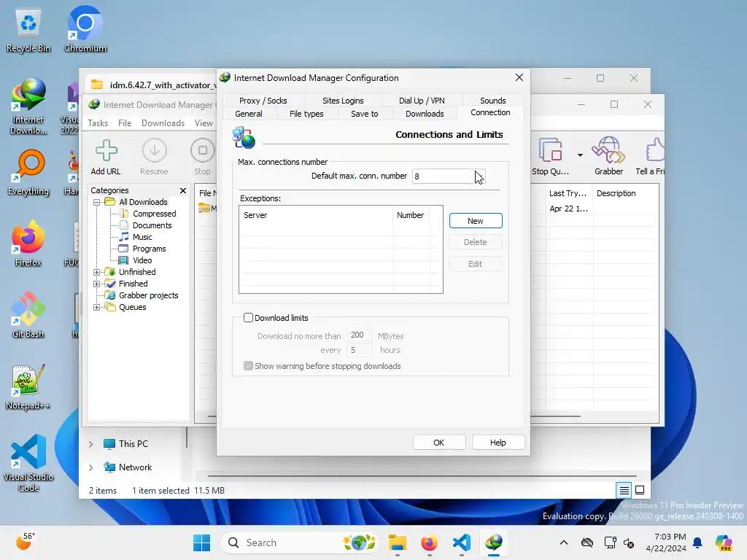Open the Downloads menu in IDM menubar

pyautogui.click(x=163, y=122)
